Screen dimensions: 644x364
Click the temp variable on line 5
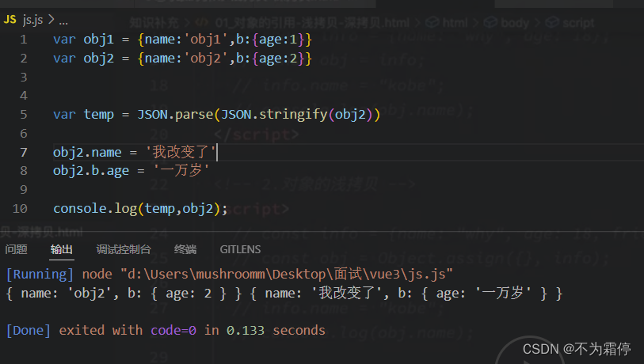(98, 114)
